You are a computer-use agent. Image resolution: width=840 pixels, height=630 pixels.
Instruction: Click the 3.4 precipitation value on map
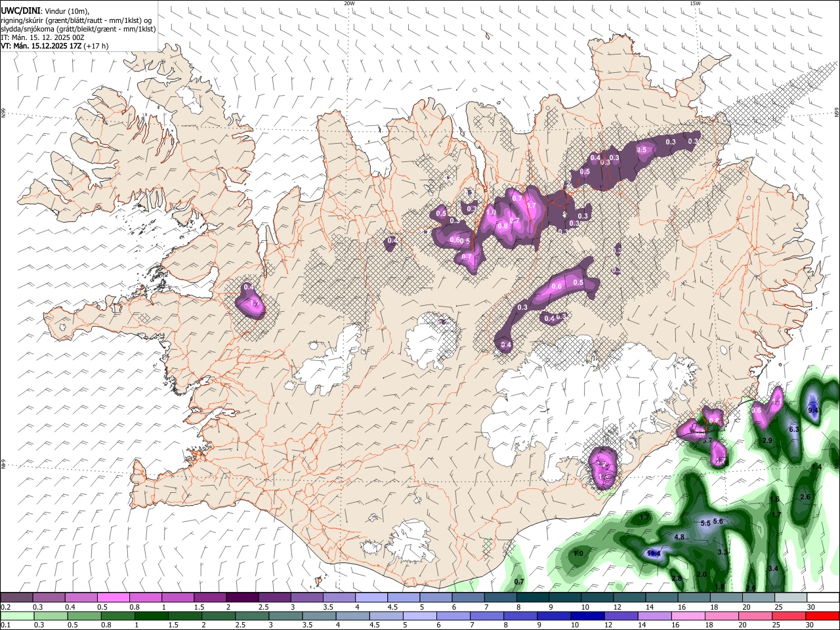coord(773,568)
